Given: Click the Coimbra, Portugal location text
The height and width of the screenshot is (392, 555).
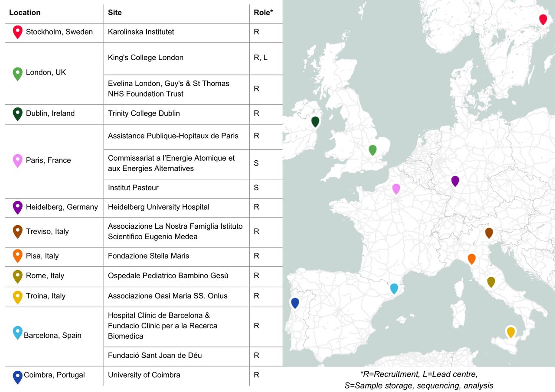Looking at the screenshot, I should (x=54, y=375).
